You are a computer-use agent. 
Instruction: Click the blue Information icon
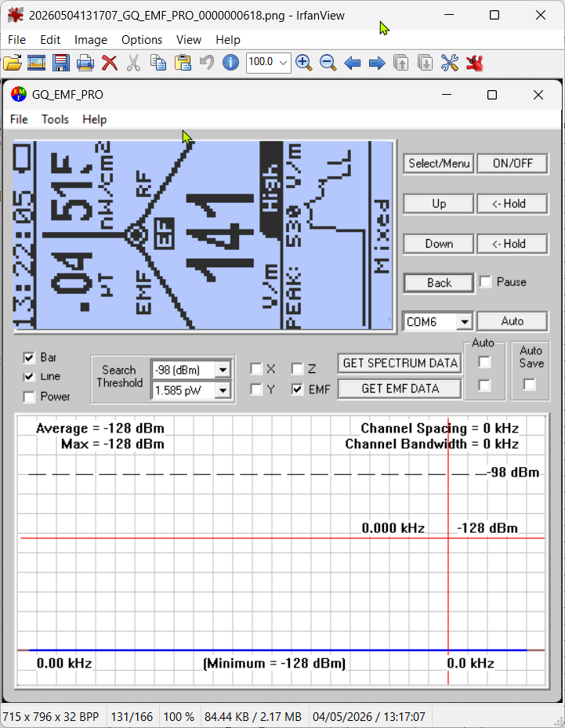[230, 62]
